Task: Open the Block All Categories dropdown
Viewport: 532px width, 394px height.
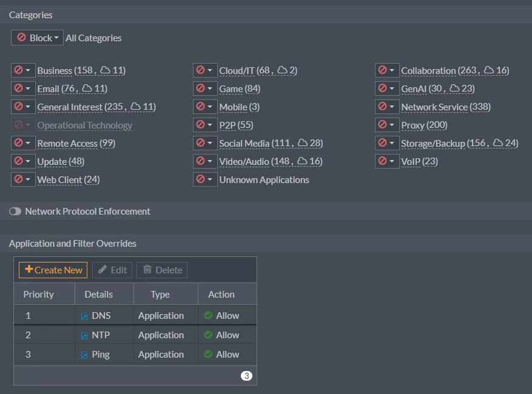Action: click(38, 38)
